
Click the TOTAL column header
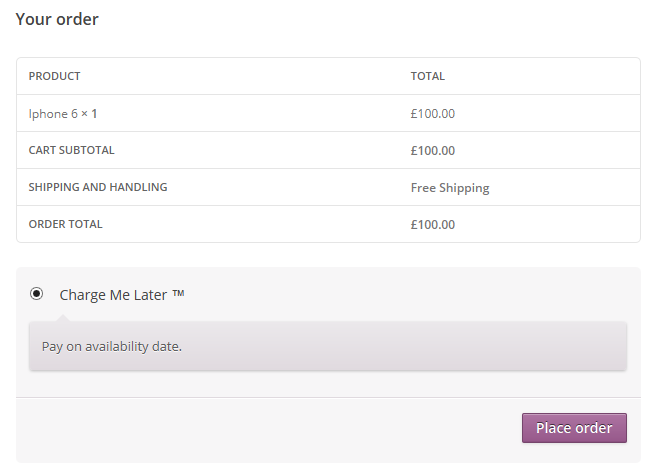click(427, 76)
